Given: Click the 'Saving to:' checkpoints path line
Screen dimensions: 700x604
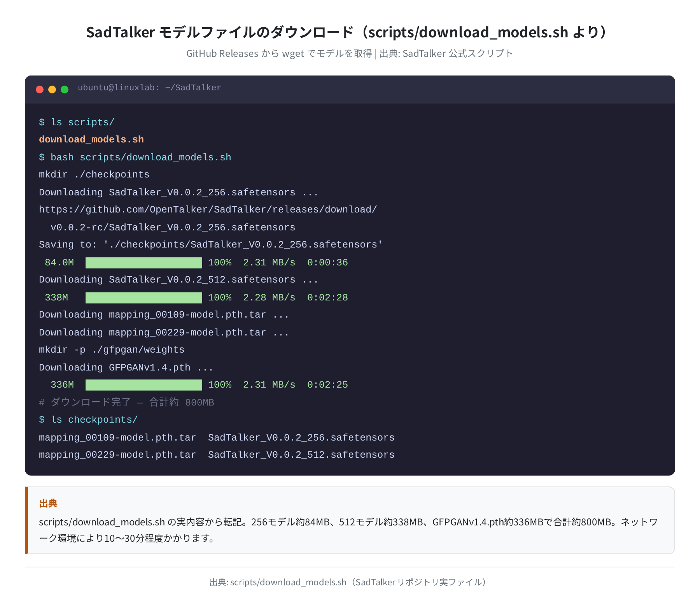Looking at the screenshot, I should [211, 244].
